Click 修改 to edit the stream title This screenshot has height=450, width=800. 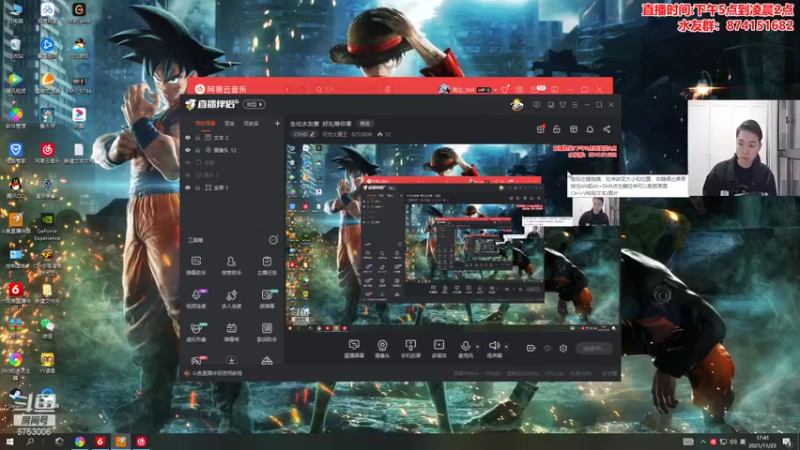[365, 123]
